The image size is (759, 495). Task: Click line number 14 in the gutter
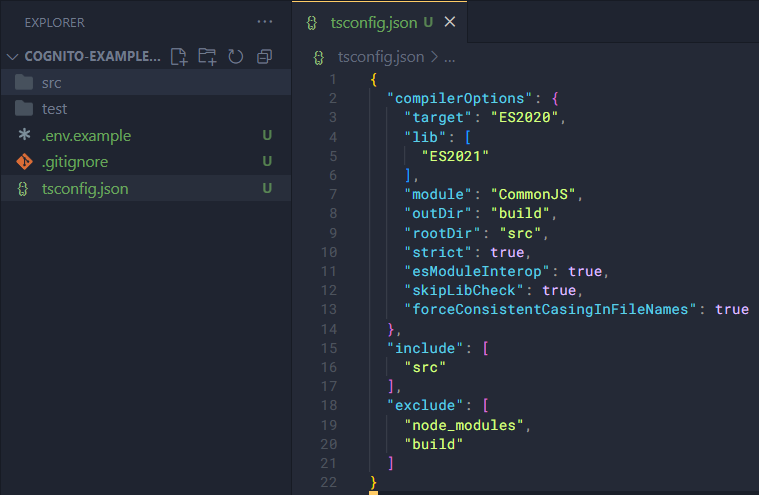tap(331, 329)
